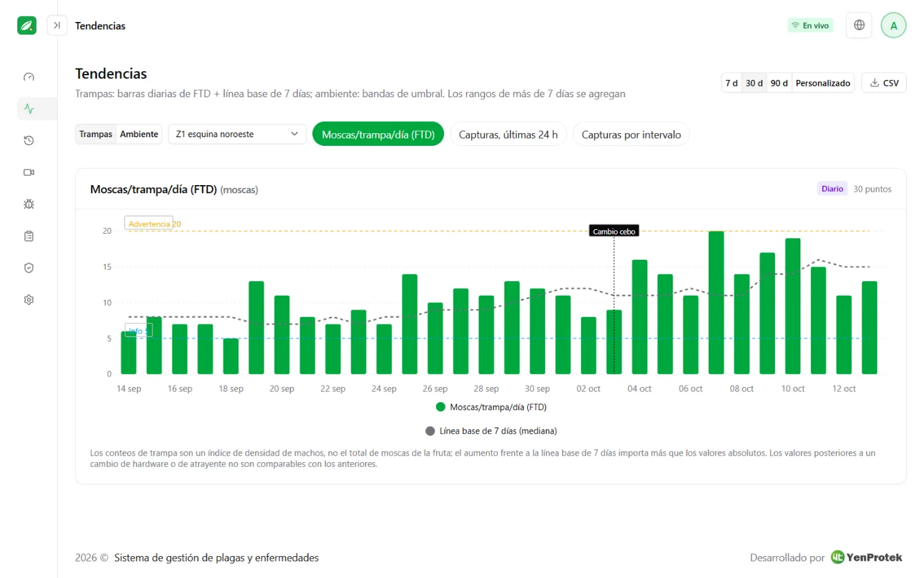This screenshot has width=924, height=578.
Task: Select the Capturas por intervalo tab
Action: tap(631, 134)
